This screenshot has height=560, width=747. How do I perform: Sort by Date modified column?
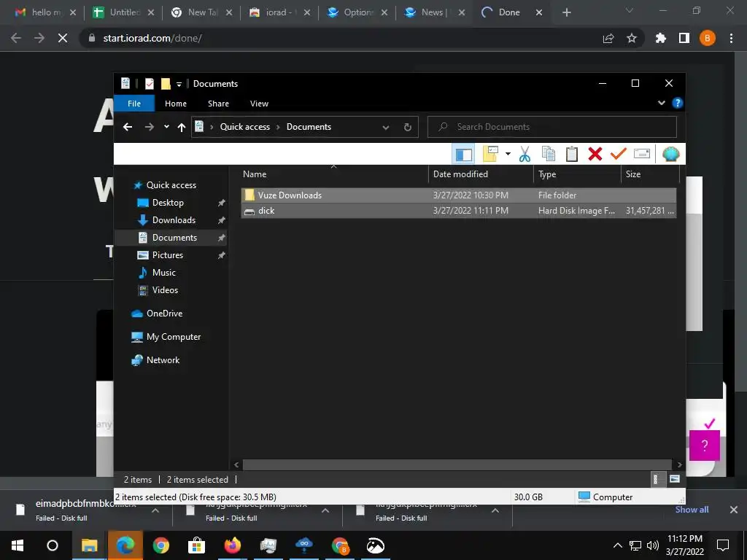[x=481, y=174]
